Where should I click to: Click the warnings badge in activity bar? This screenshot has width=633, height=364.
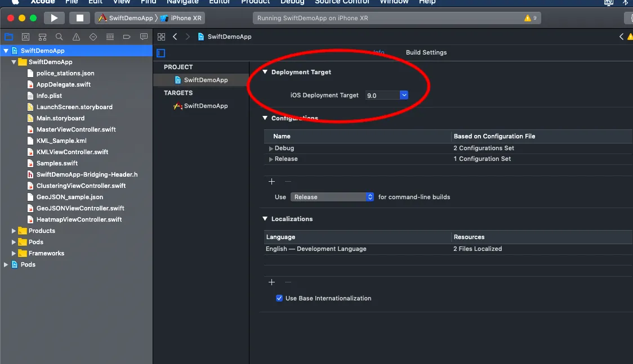pos(530,18)
